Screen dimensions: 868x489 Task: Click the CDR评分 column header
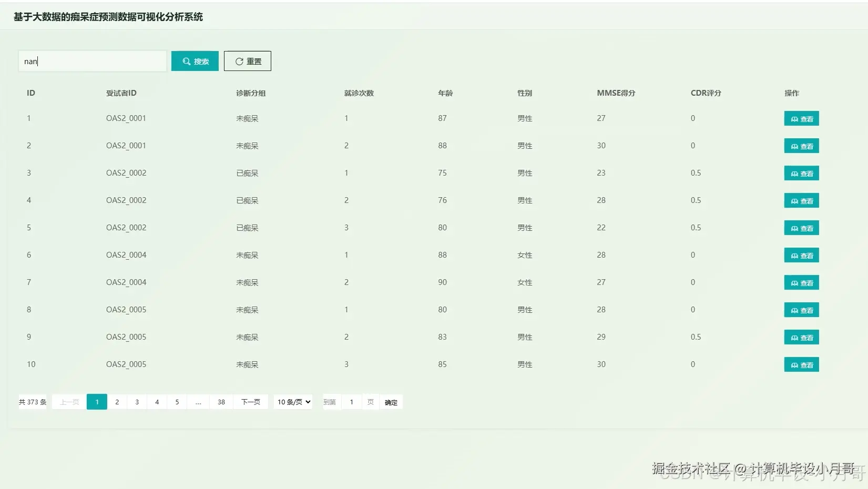pos(706,93)
